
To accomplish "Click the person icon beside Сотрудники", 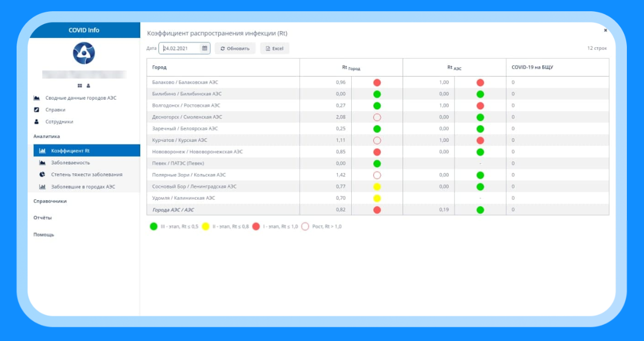I will pos(37,122).
